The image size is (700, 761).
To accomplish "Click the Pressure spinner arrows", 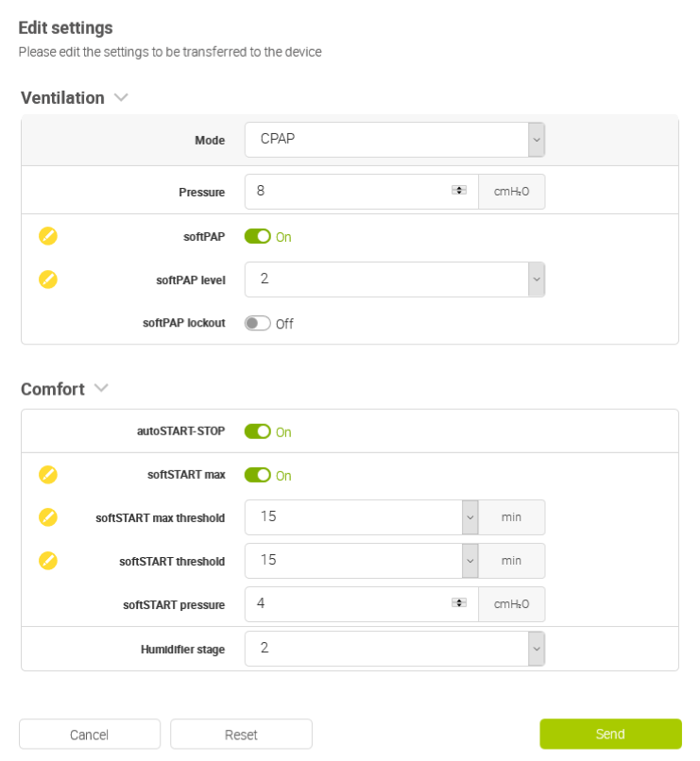I will 459,191.
